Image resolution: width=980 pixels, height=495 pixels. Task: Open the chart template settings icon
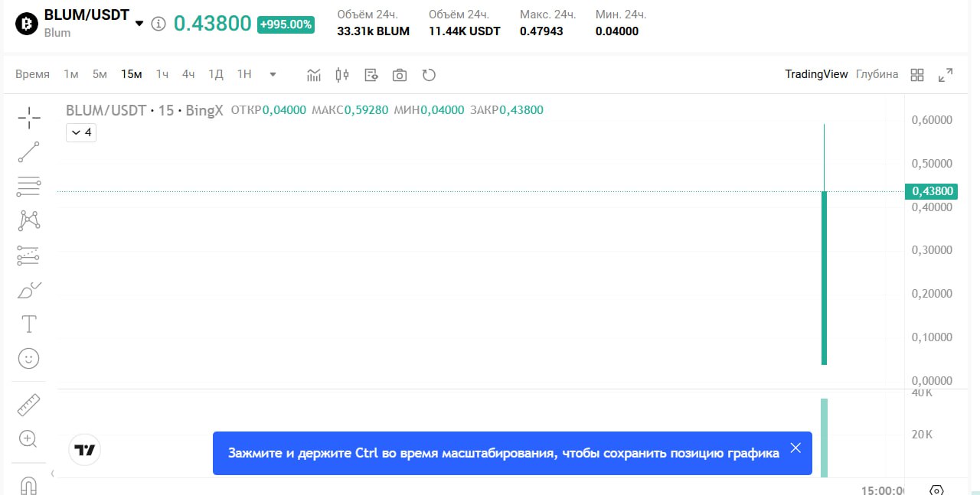(x=371, y=74)
